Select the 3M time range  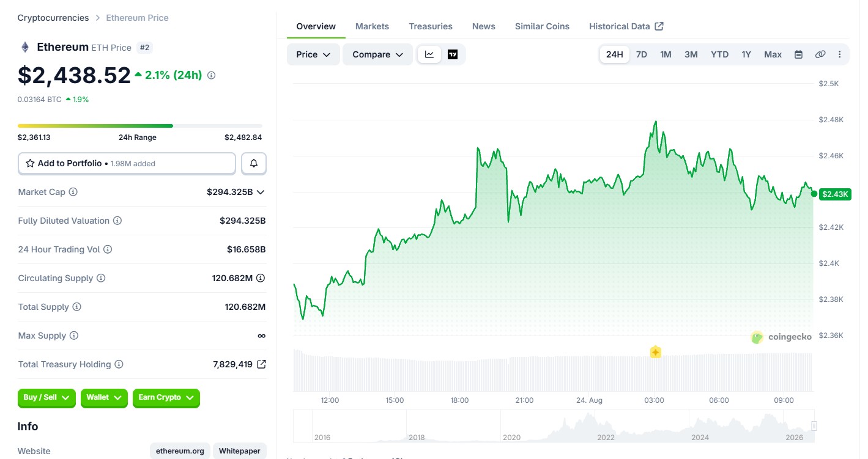(691, 54)
